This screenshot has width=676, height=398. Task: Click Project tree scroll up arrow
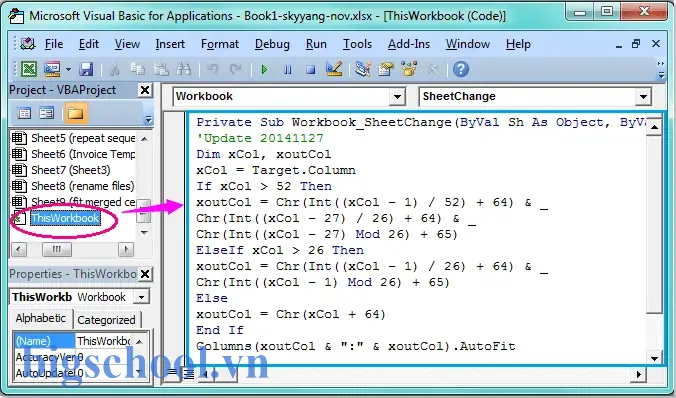(x=145, y=139)
